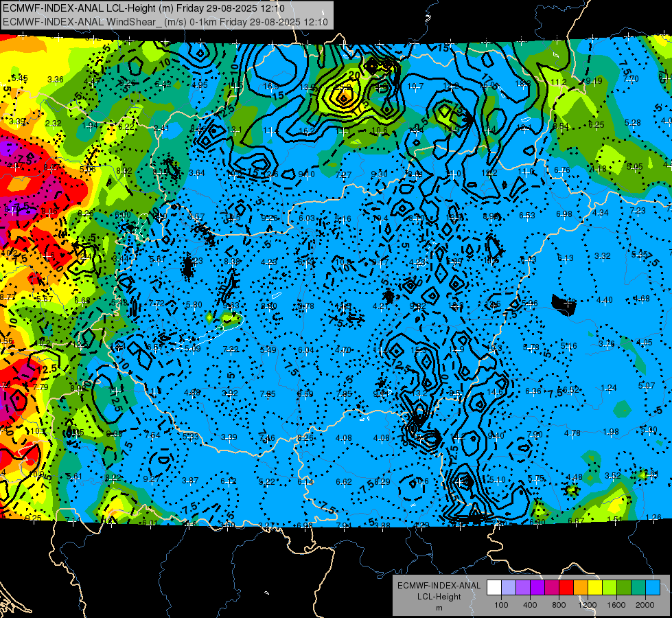Click the grid value 4.18

[x=599, y=169]
